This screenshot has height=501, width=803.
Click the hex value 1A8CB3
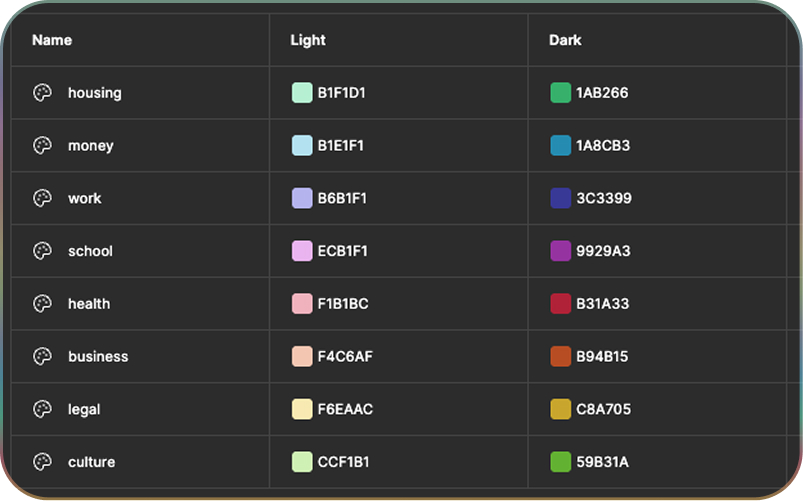[x=603, y=145]
